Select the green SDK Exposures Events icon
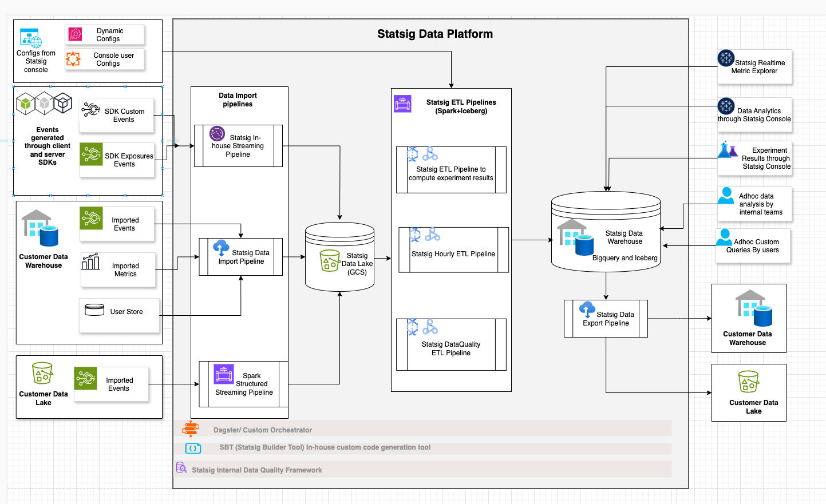 click(x=91, y=154)
